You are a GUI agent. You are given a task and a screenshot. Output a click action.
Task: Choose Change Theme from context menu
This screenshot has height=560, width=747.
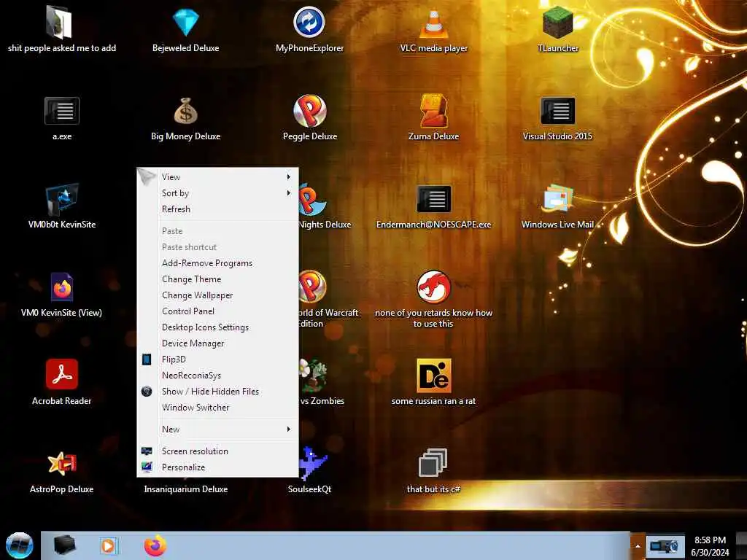coord(217,279)
